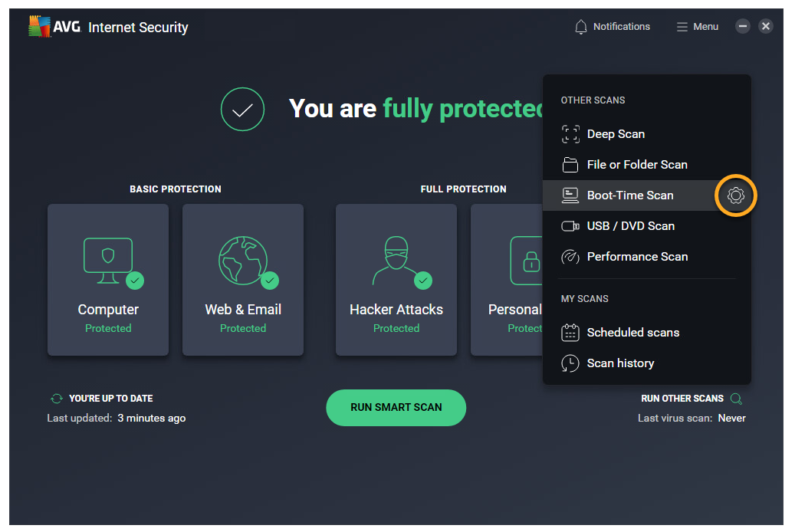
Task: Open the Menu hamburger
Action: coord(697,27)
